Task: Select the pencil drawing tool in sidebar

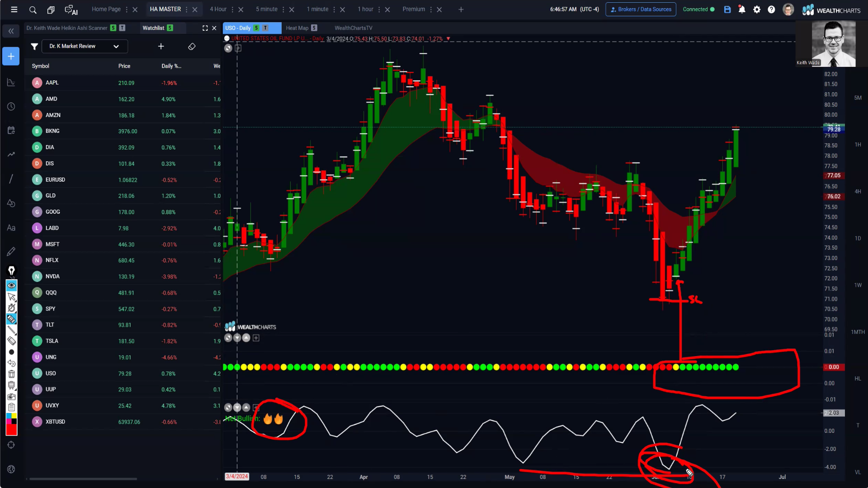Action: (x=11, y=251)
